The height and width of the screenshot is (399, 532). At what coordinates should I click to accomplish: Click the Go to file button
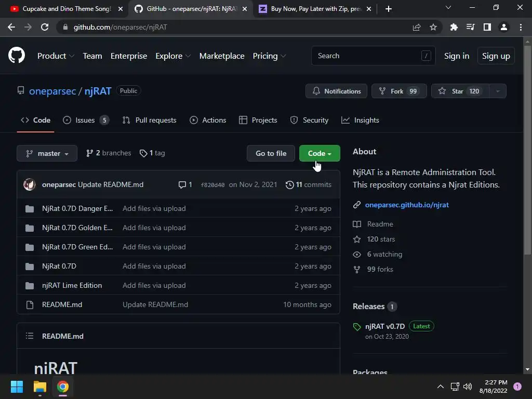coord(271,153)
